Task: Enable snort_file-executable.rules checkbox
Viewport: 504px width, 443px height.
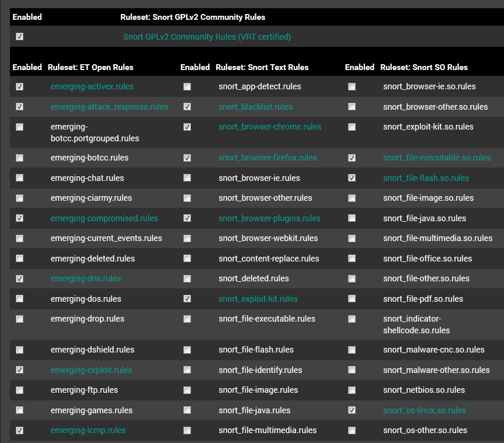Action: click(x=187, y=319)
